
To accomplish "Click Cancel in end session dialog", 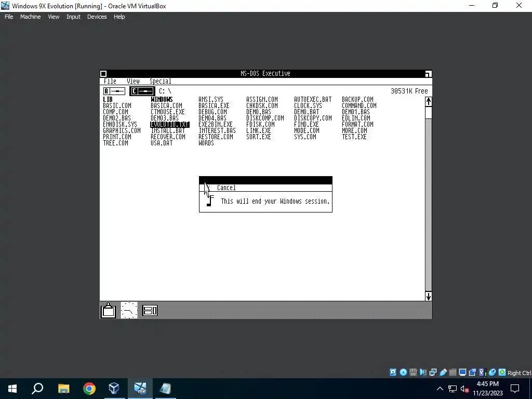I will (226, 188).
